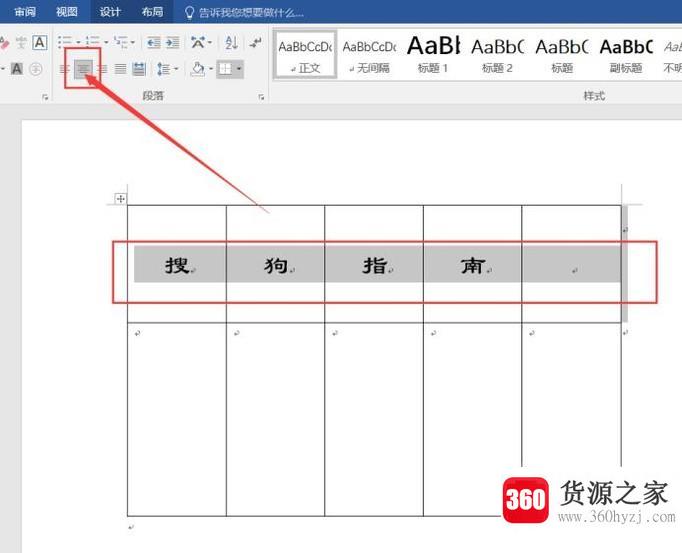Click the clear formatting eraser icon
The width and height of the screenshot is (682, 553).
point(3,43)
